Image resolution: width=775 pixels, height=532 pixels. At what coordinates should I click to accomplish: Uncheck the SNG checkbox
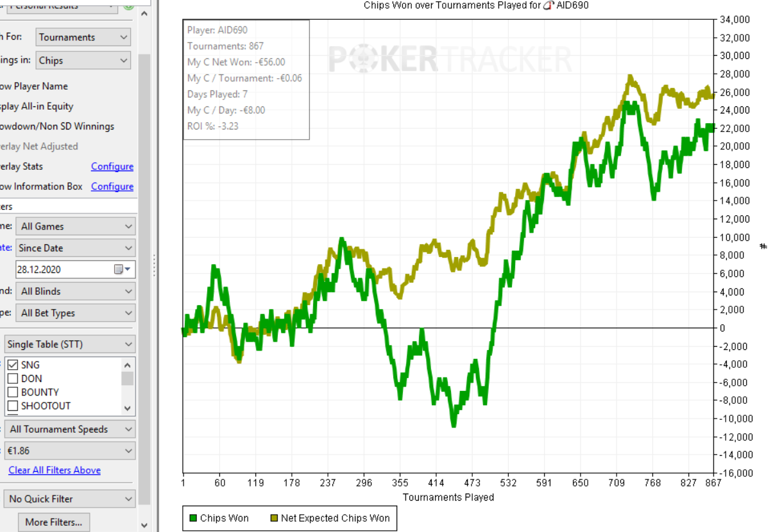(12, 365)
